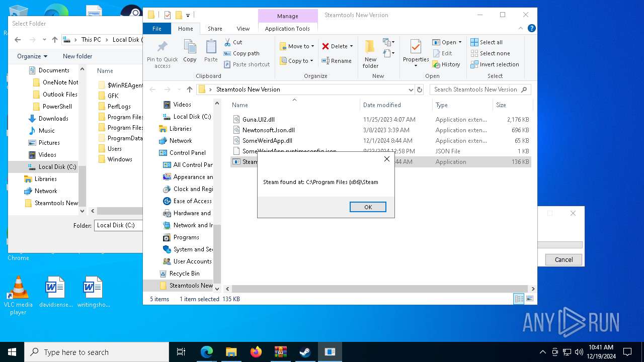Switch to large icons view in status bar
Image resolution: width=644 pixels, height=362 pixels.
(x=529, y=299)
